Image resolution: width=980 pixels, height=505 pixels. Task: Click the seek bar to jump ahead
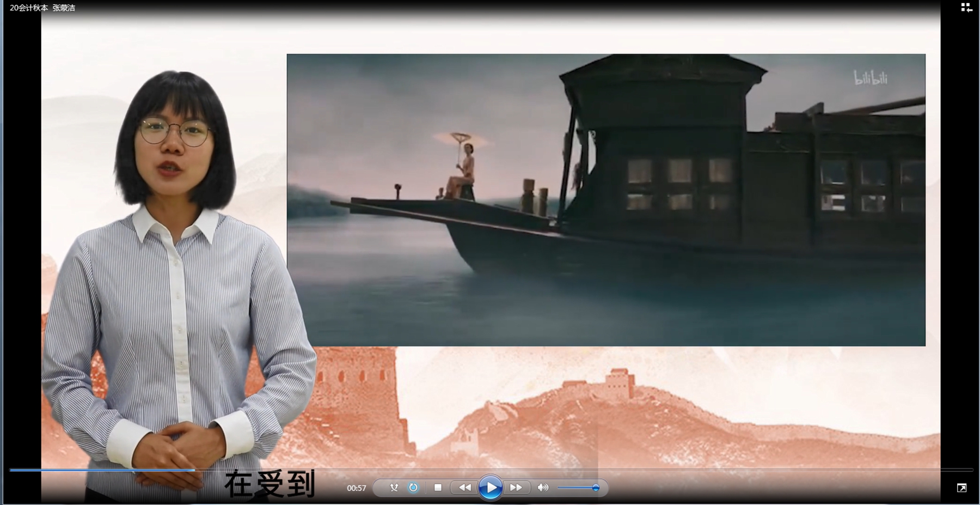click(491, 470)
